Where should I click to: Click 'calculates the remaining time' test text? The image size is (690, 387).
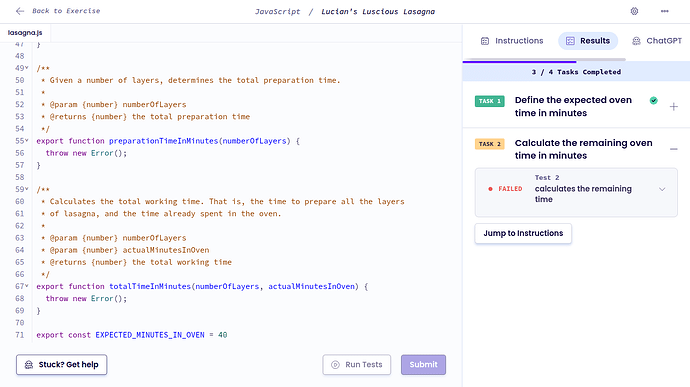click(583, 194)
